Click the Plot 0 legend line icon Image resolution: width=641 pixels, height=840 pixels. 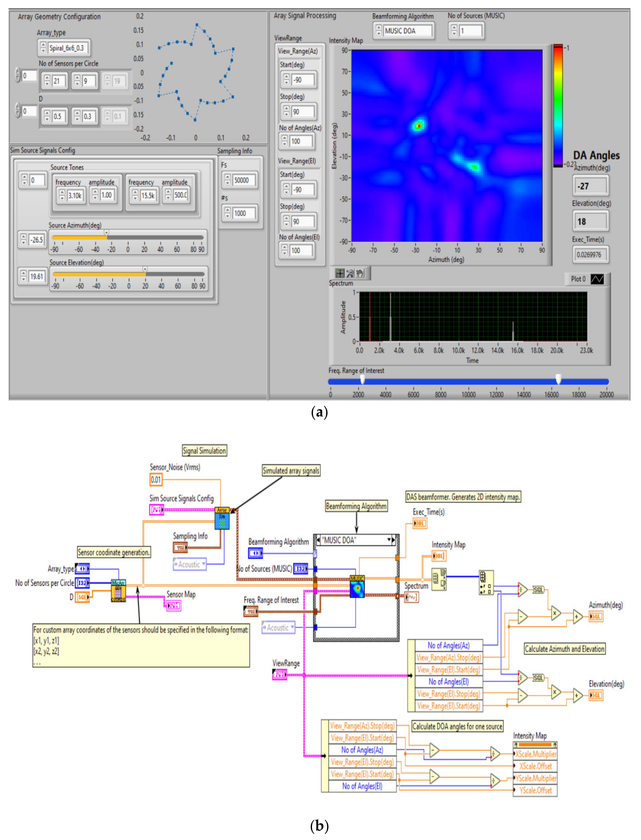[597, 279]
